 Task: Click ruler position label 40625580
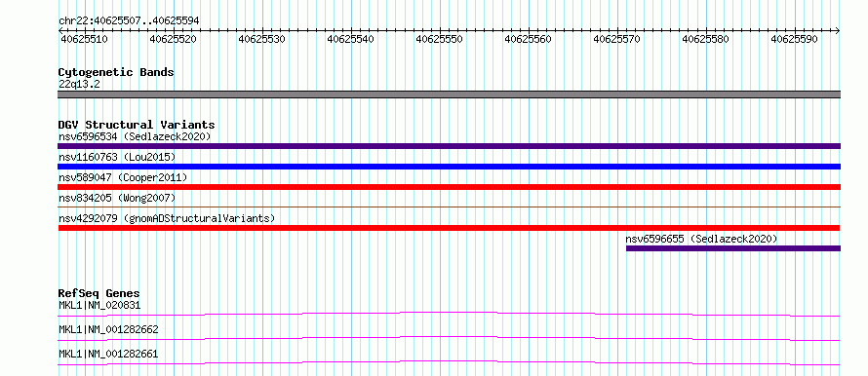706,40
